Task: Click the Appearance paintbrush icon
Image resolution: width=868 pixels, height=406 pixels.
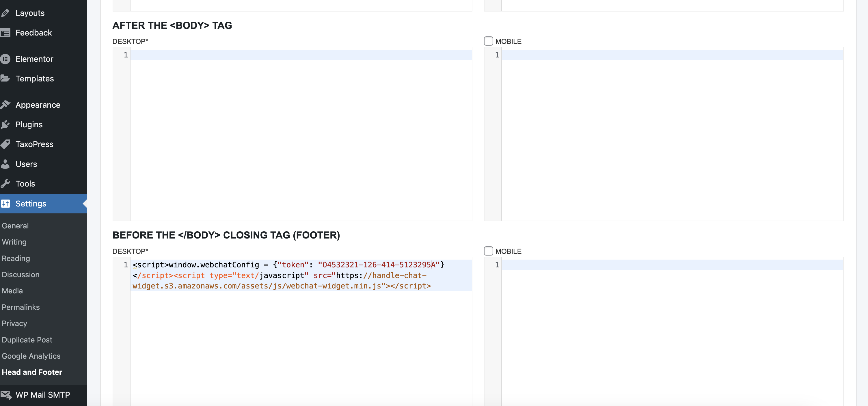Action: (x=5, y=105)
